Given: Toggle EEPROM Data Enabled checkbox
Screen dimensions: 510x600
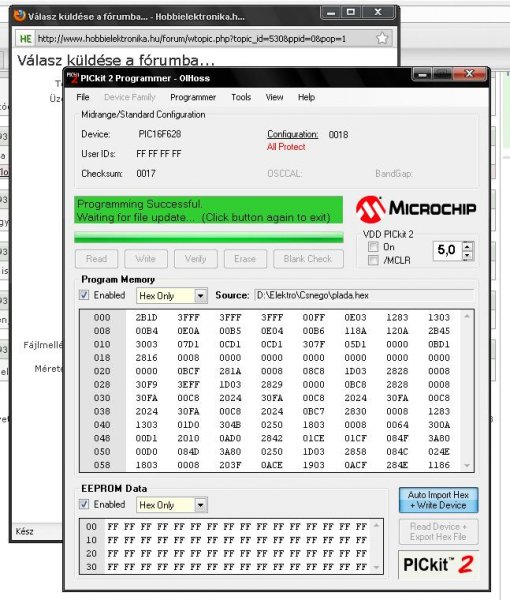Looking at the screenshot, I should coord(84,504).
